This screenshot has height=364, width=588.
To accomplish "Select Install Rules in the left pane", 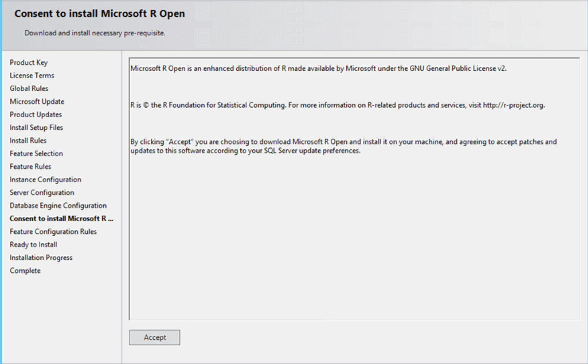I will (x=29, y=140).
